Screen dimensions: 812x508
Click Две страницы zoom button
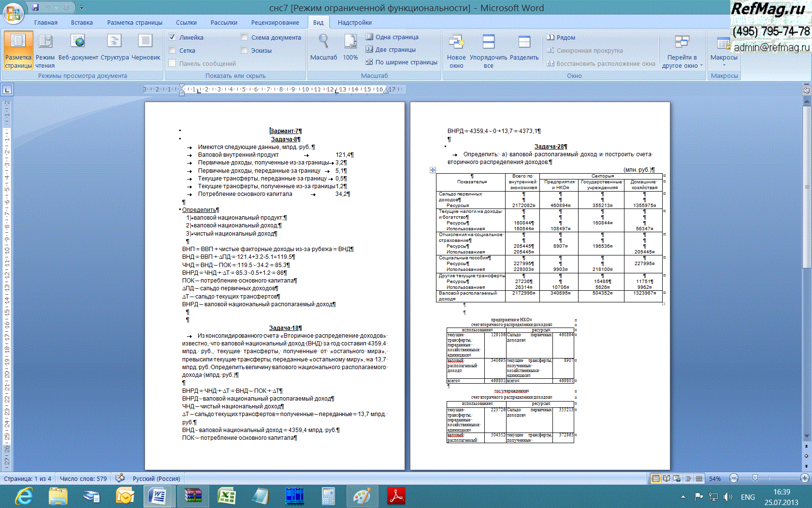pos(391,49)
